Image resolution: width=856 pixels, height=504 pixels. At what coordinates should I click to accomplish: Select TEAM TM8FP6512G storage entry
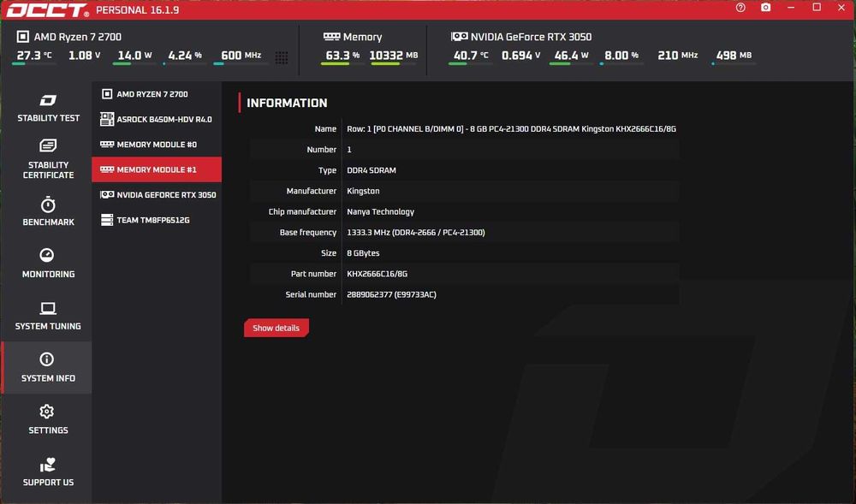pyautogui.click(x=157, y=220)
